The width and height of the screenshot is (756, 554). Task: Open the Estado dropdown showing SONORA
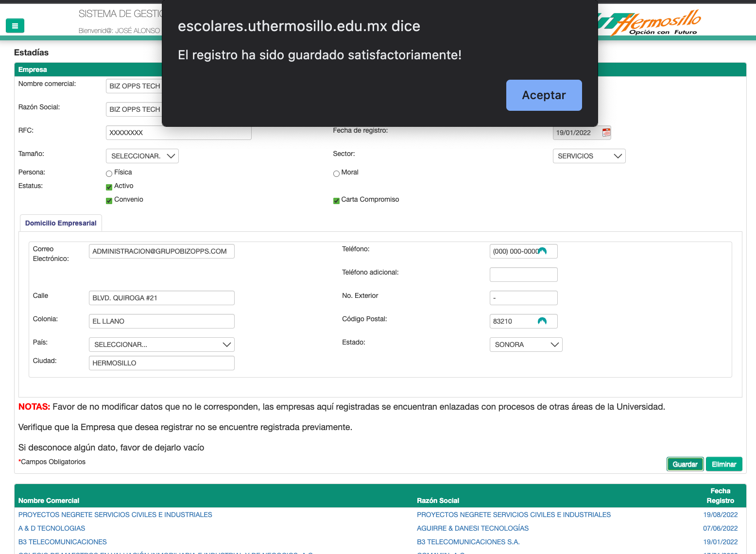526,345
